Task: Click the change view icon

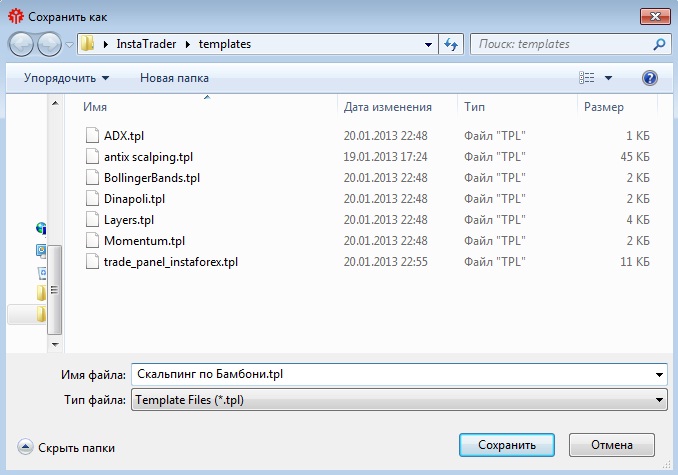Action: 587,78
